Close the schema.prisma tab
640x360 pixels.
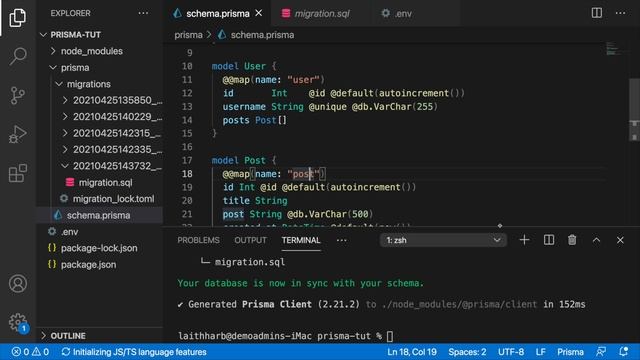point(259,13)
